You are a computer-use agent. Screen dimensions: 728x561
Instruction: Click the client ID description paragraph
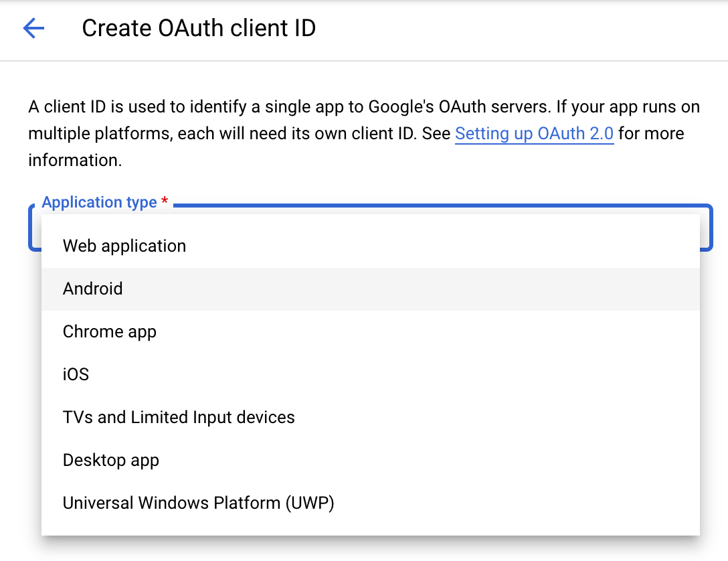coord(363,134)
